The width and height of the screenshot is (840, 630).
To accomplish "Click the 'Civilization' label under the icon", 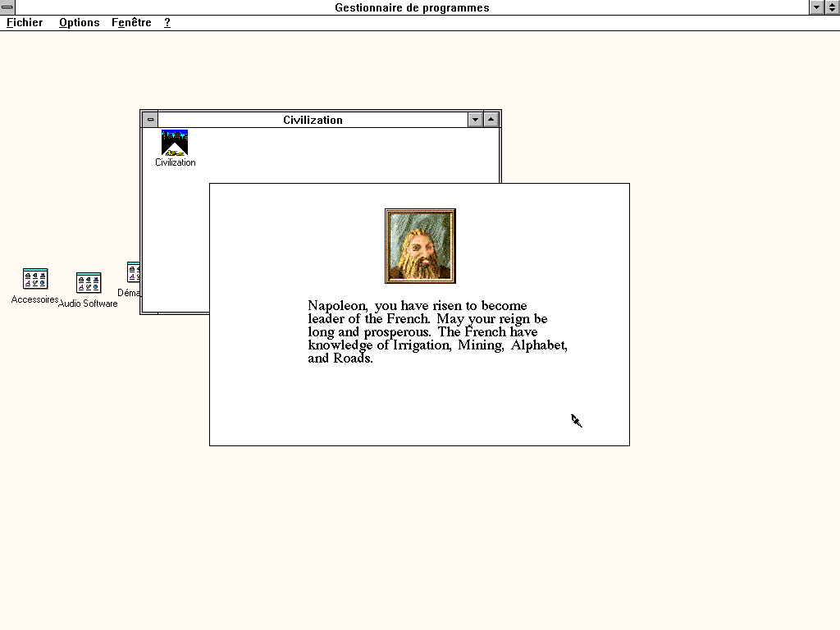I will (x=176, y=162).
